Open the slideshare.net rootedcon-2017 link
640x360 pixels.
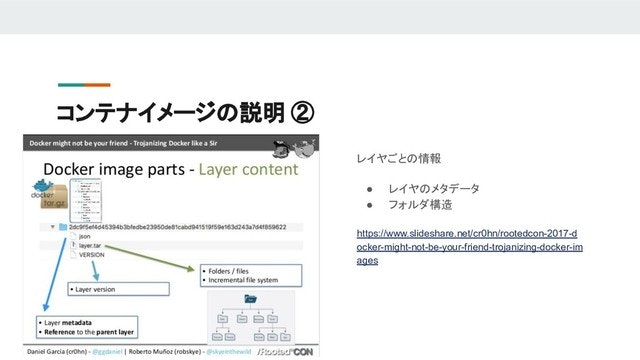pos(469,247)
